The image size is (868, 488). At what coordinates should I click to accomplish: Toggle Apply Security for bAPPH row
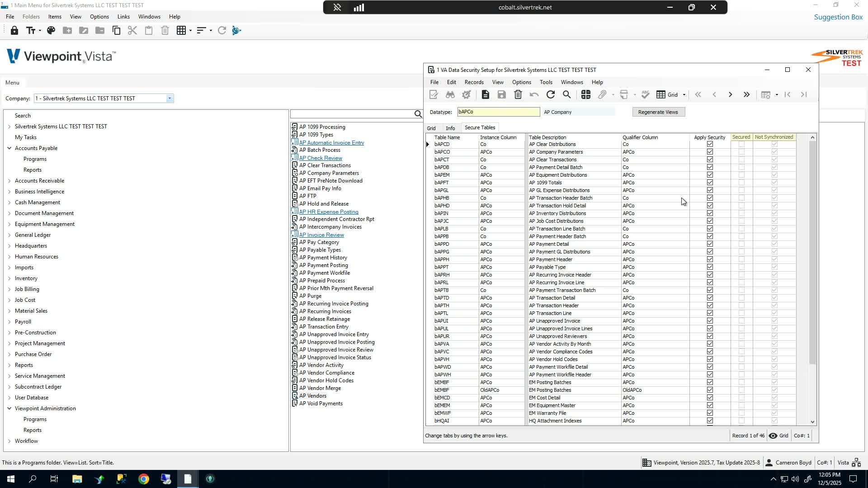pos(710,260)
